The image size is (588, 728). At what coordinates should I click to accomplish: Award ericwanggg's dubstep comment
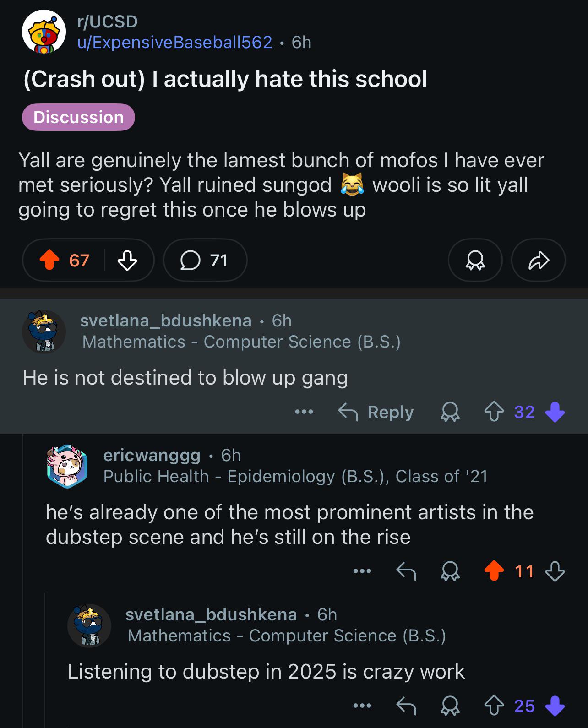point(450,571)
